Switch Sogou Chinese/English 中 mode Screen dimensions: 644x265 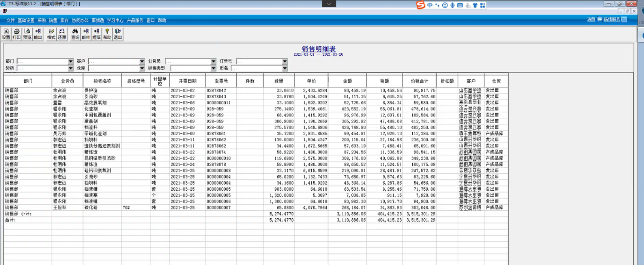pyautogui.click(x=430, y=5)
